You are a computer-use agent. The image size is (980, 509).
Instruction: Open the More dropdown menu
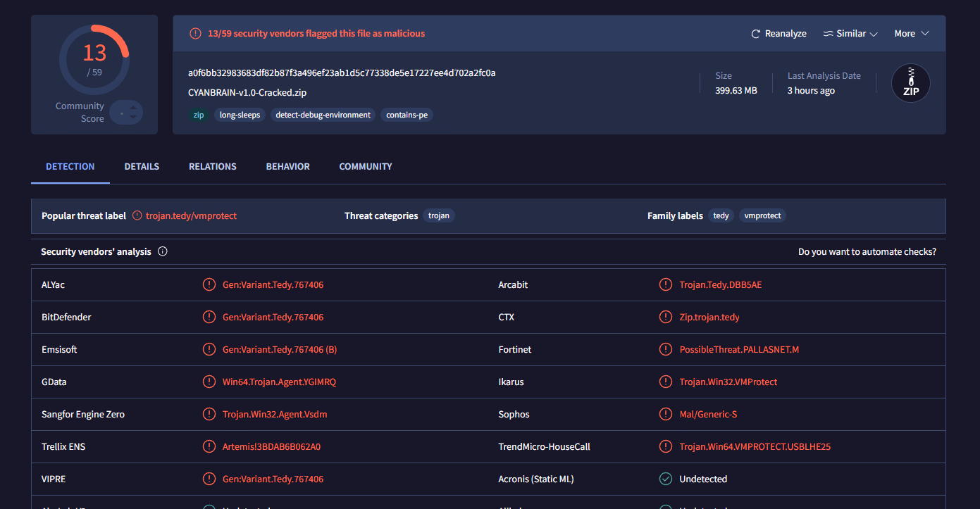[912, 34]
